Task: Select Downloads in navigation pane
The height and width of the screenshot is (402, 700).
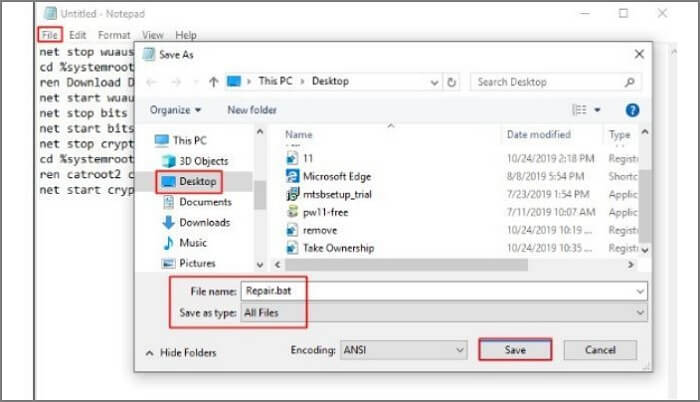Action: tap(196, 222)
